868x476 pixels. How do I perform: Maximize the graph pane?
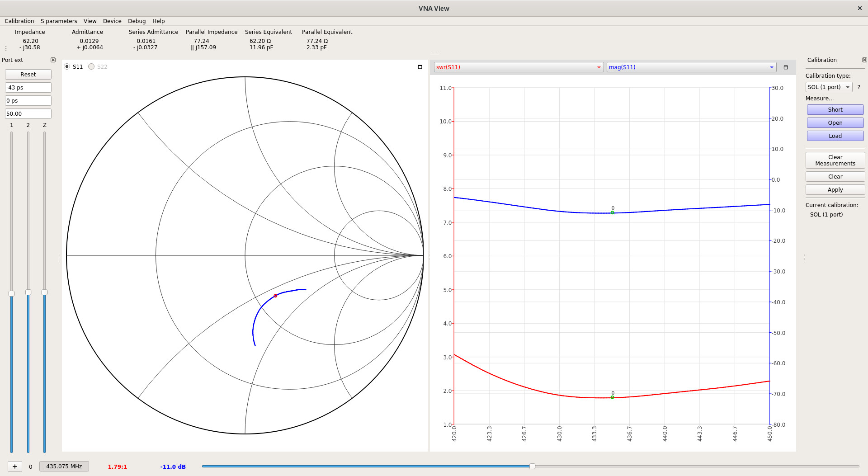(786, 67)
